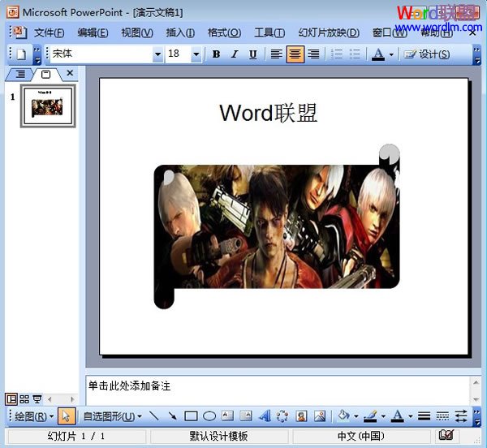Align text right

click(313, 54)
